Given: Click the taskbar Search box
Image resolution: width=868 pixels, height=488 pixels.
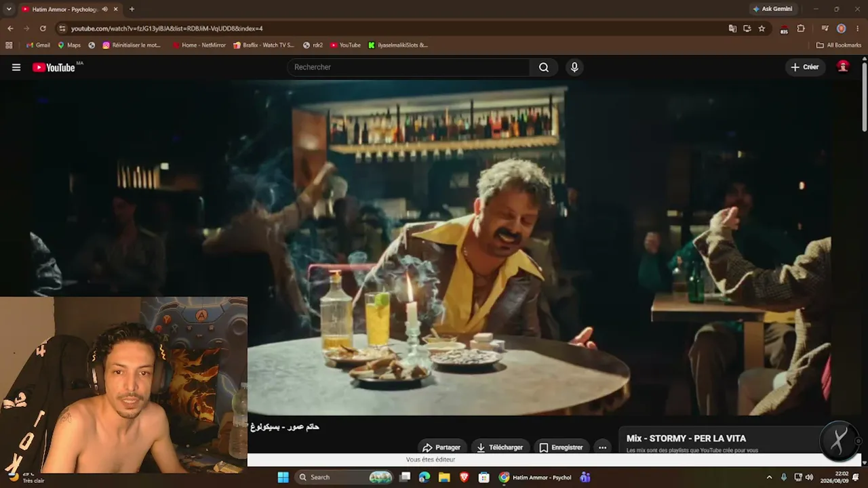Looking at the screenshot, I should pos(344,477).
